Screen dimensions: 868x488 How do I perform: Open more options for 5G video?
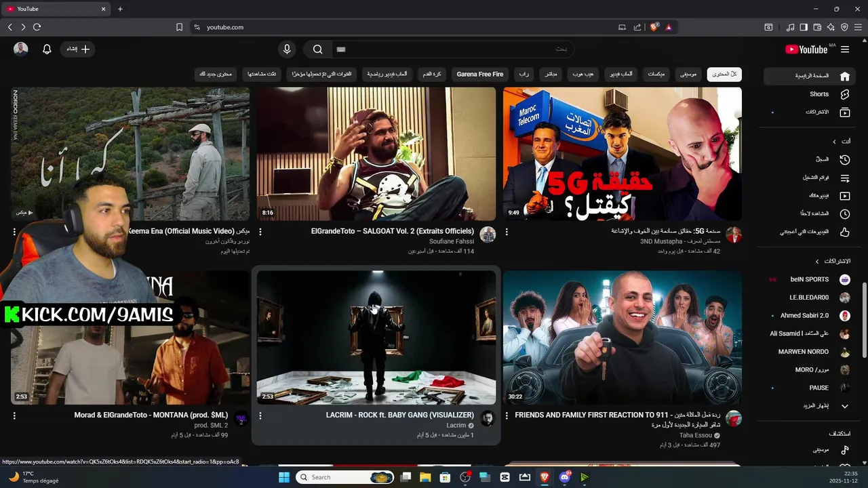507,232
